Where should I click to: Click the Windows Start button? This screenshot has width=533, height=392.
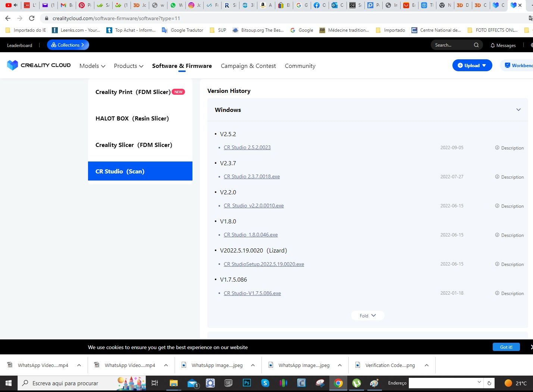(x=9, y=383)
